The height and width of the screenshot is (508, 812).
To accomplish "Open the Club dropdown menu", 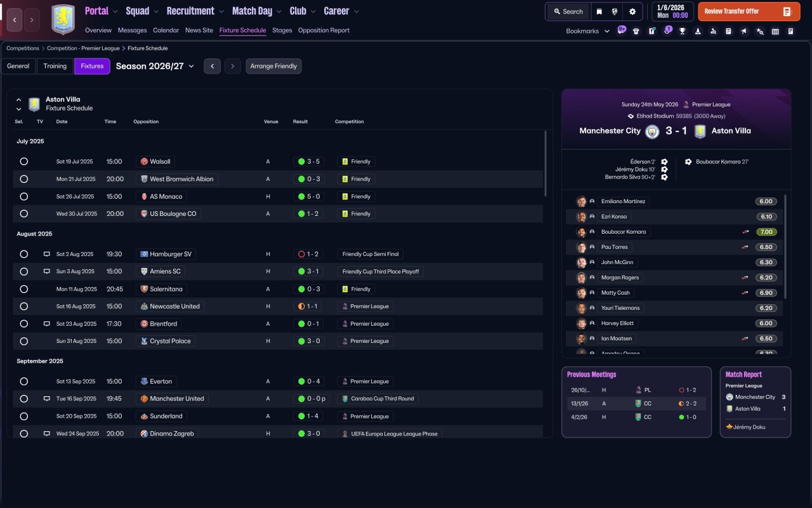I will pyautogui.click(x=303, y=11).
